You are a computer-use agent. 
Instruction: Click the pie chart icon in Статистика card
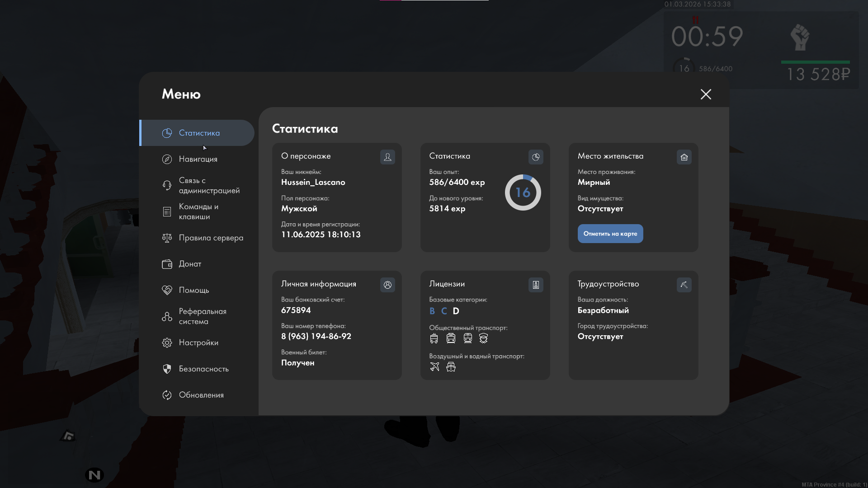[536, 157]
